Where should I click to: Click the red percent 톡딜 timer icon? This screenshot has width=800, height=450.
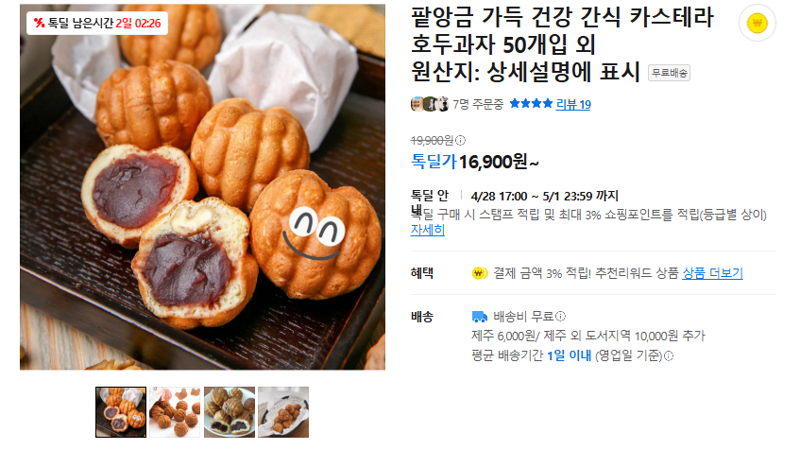[39, 23]
